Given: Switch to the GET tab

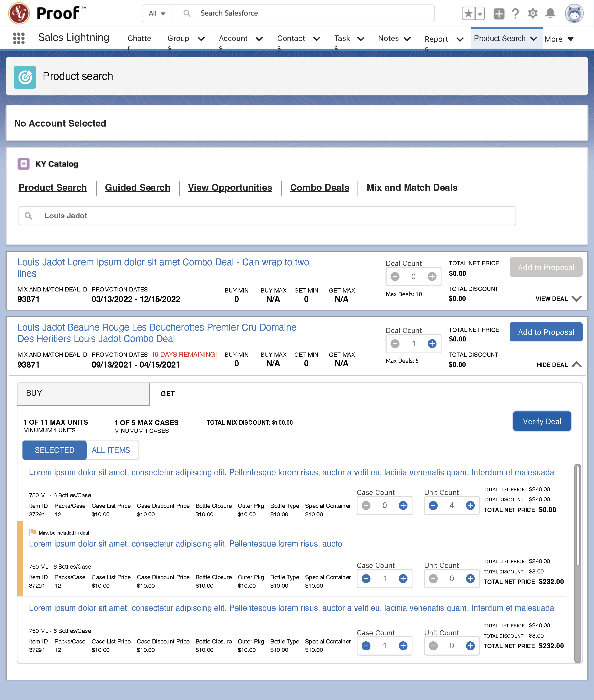Looking at the screenshot, I should (x=168, y=394).
